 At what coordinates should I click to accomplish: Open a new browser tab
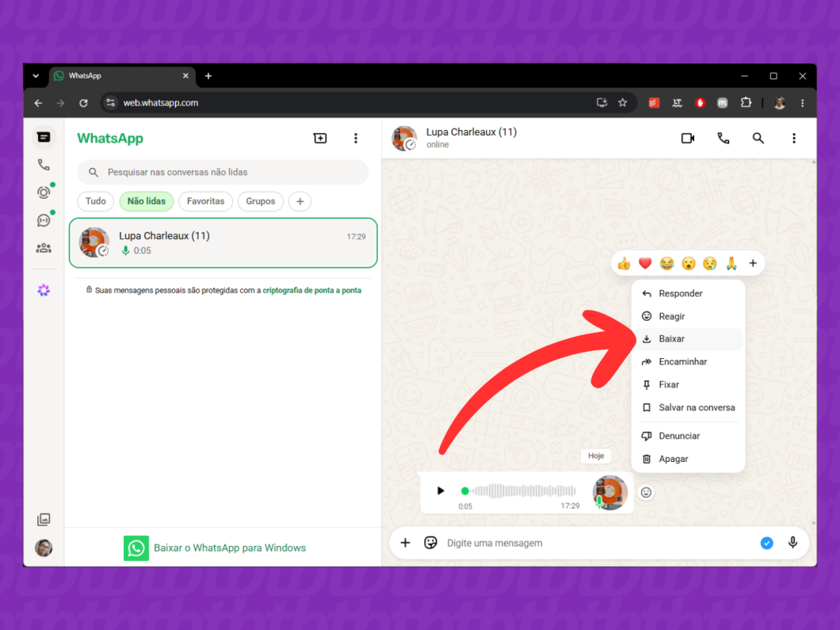point(208,76)
